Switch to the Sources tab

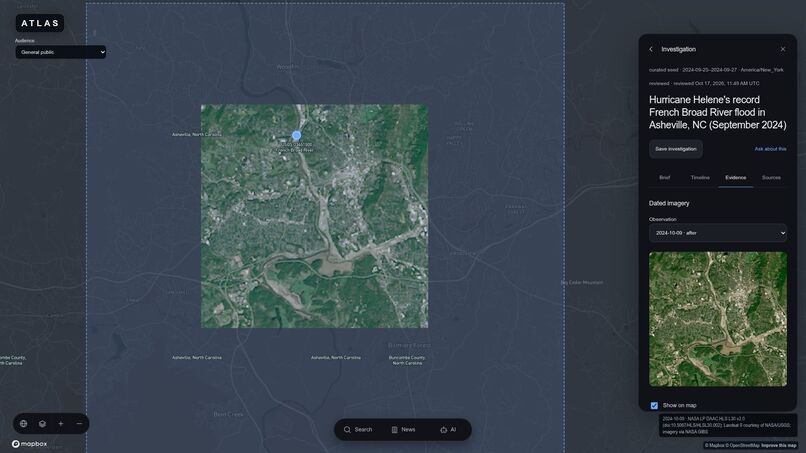click(771, 177)
